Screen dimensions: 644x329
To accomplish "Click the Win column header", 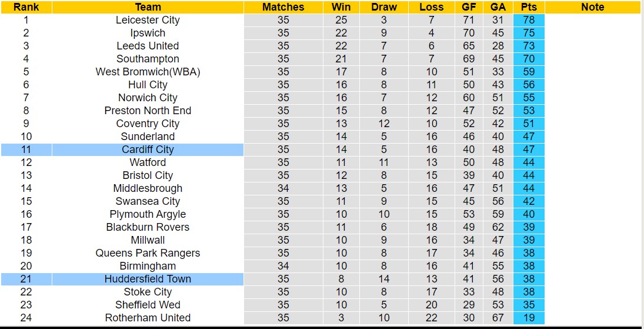I will click(341, 7).
